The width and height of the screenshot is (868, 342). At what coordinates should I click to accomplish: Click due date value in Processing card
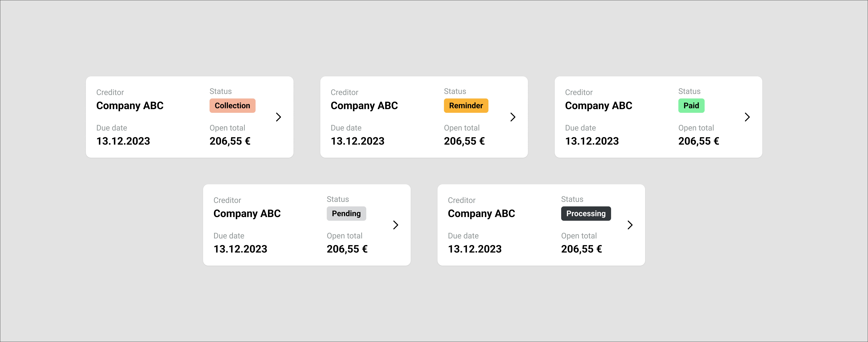474,249
